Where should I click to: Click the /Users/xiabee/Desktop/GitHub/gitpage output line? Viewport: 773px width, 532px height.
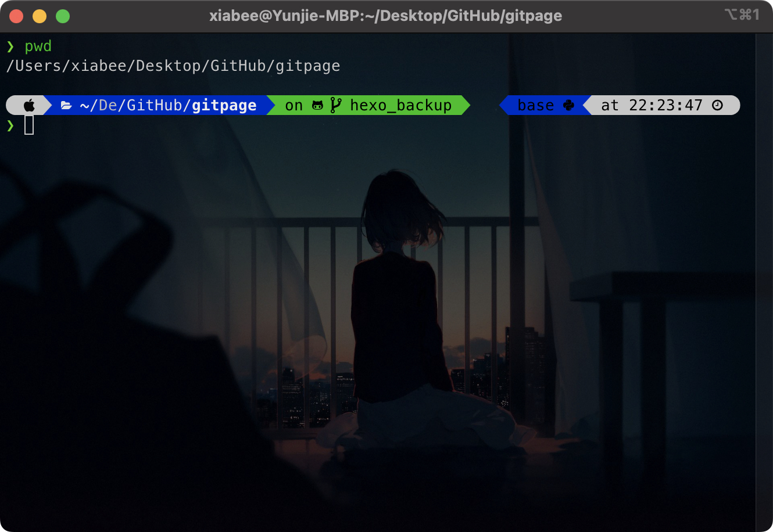point(173,66)
